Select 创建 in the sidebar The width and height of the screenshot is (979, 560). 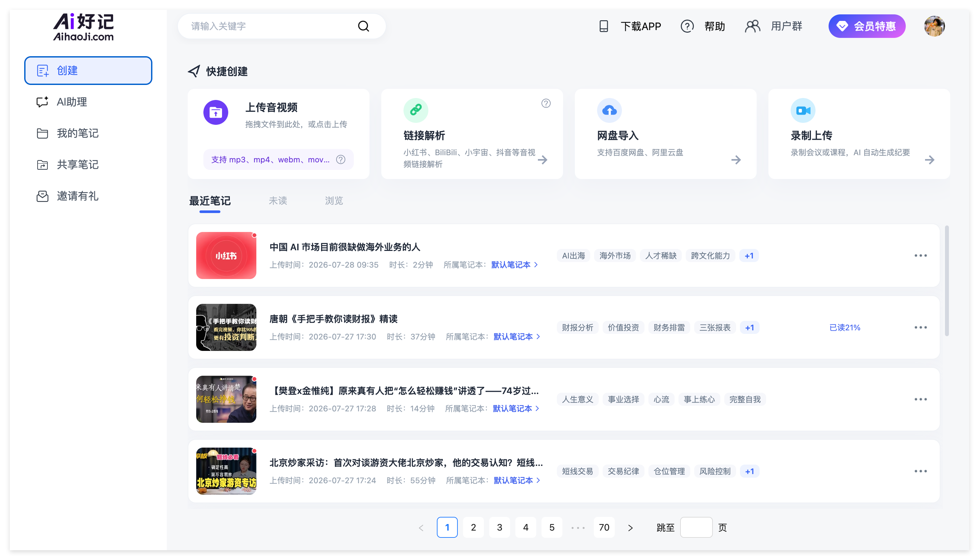coord(88,70)
